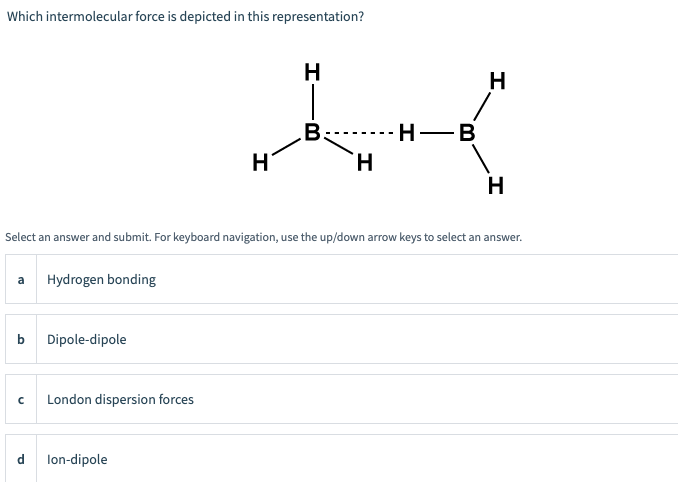Click the top-right hydrogen atom
This screenshot has width=678, height=482.
tap(497, 82)
